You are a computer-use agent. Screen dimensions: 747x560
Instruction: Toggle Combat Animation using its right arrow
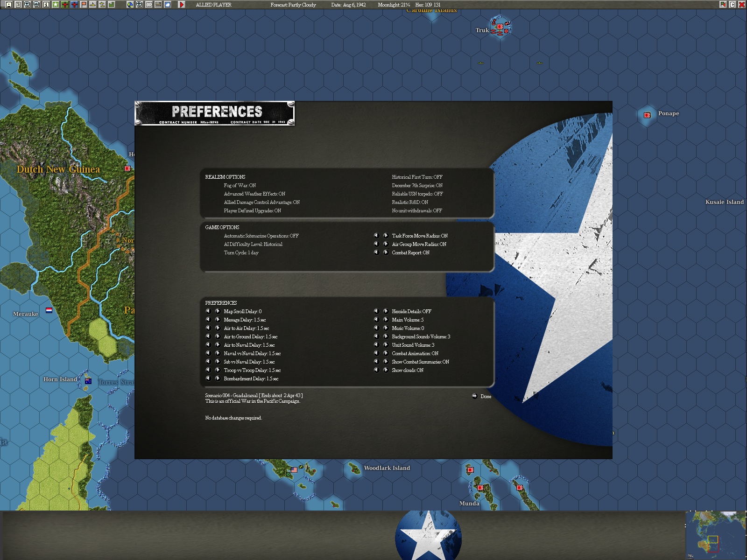pos(386,353)
